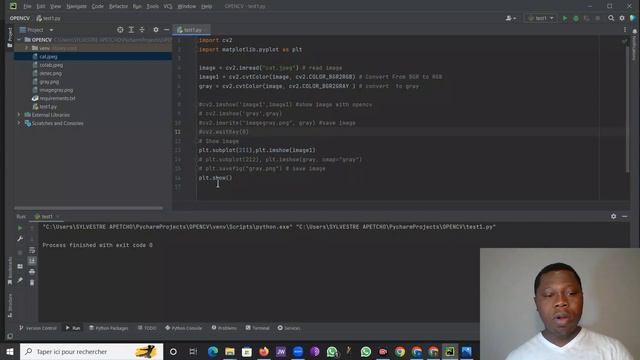640x360 pixels.
Task: Open Version Control tool window
Action: 38,328
